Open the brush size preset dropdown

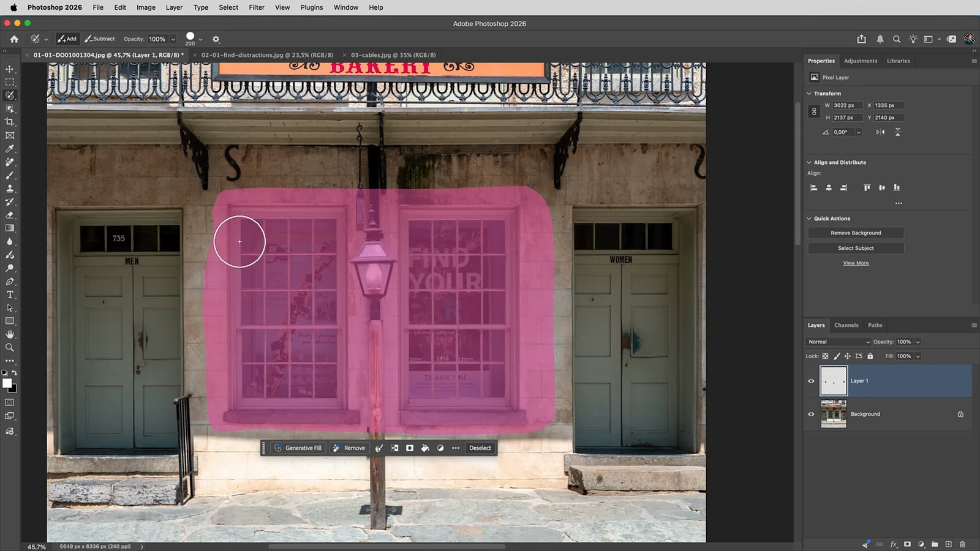click(x=200, y=39)
